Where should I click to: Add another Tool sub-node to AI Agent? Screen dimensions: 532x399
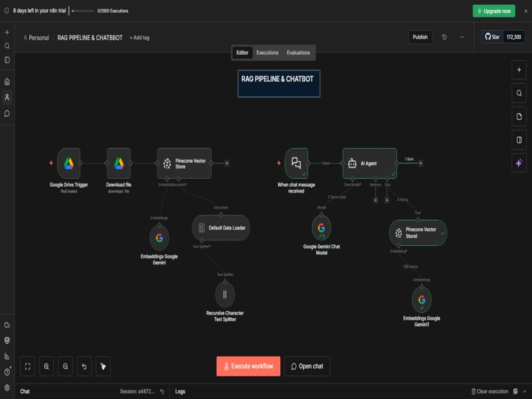coord(387,200)
